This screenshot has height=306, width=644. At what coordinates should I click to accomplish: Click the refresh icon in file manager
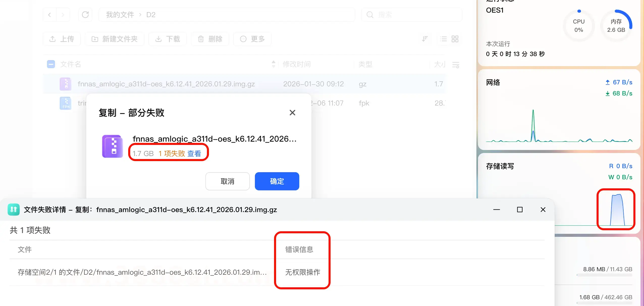(x=85, y=15)
